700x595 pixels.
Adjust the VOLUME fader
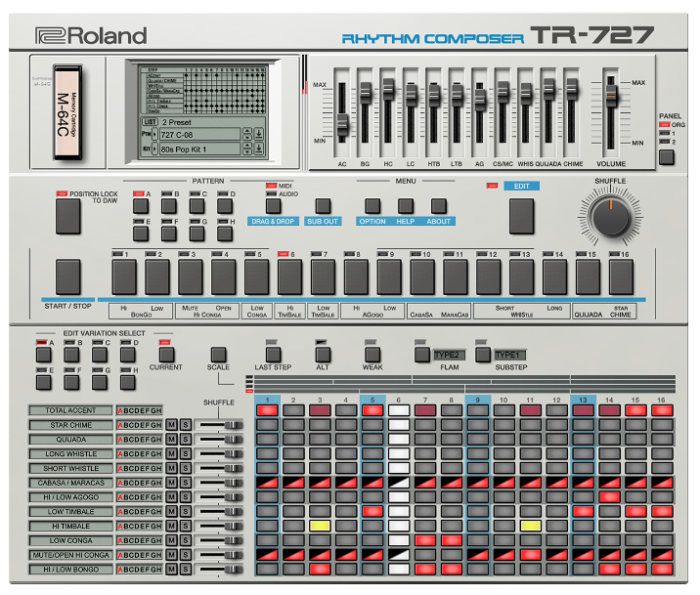point(611,96)
